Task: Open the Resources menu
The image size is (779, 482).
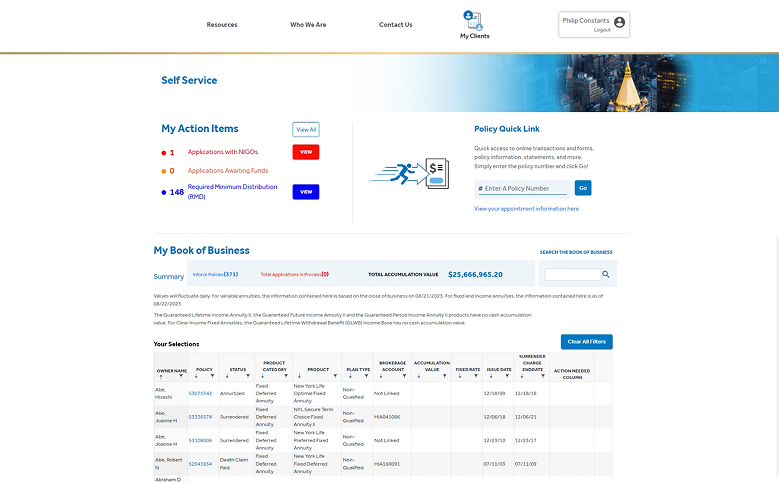Action: [x=222, y=25]
